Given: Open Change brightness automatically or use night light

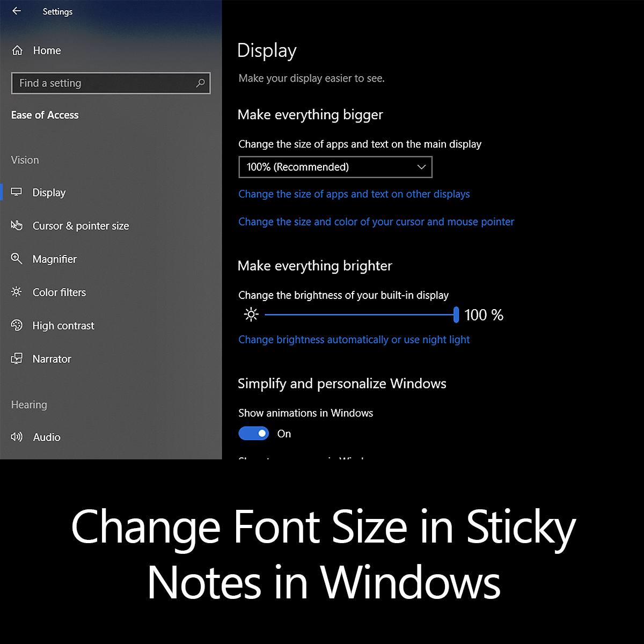Looking at the screenshot, I should 354,339.
